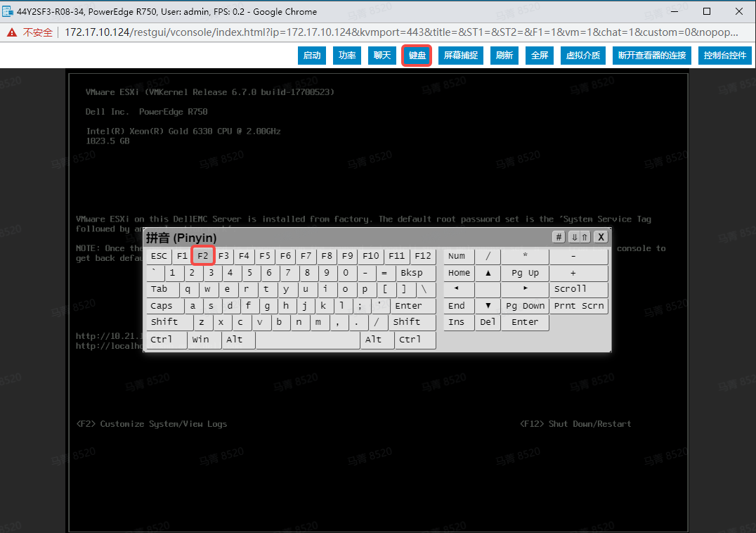The image size is (756, 533).
Task: Open the 控制台控件 console controls
Action: [724, 55]
